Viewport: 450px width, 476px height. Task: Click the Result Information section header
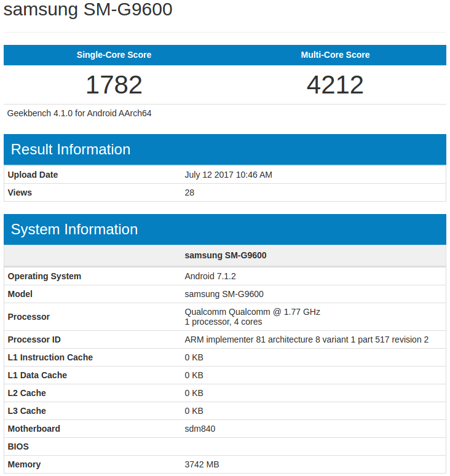pyautogui.click(x=71, y=149)
